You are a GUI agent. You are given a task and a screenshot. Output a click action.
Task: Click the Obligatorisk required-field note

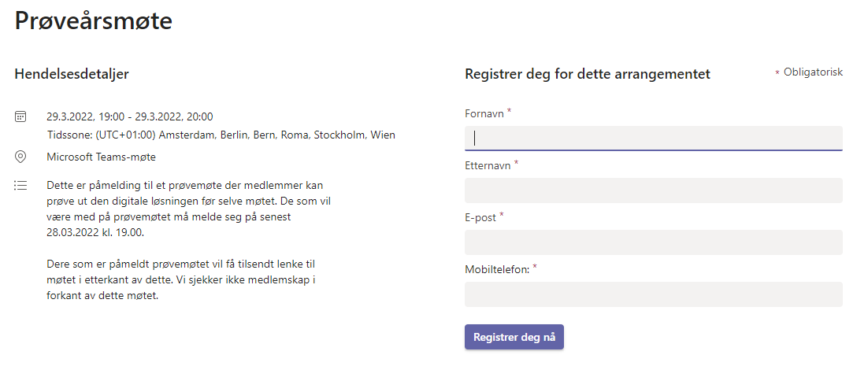[809, 72]
